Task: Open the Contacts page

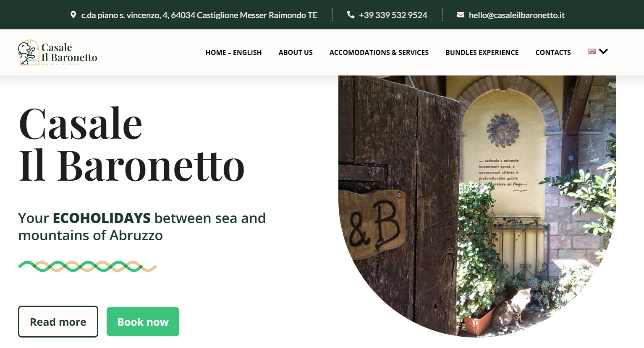Action: 553,52
